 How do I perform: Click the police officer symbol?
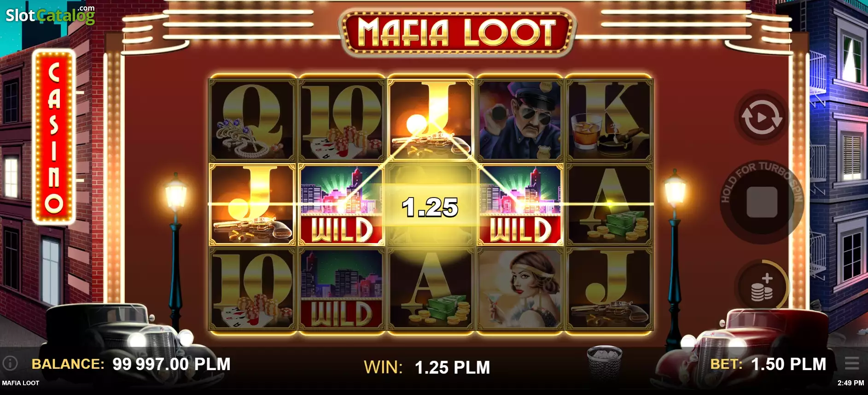click(x=520, y=120)
